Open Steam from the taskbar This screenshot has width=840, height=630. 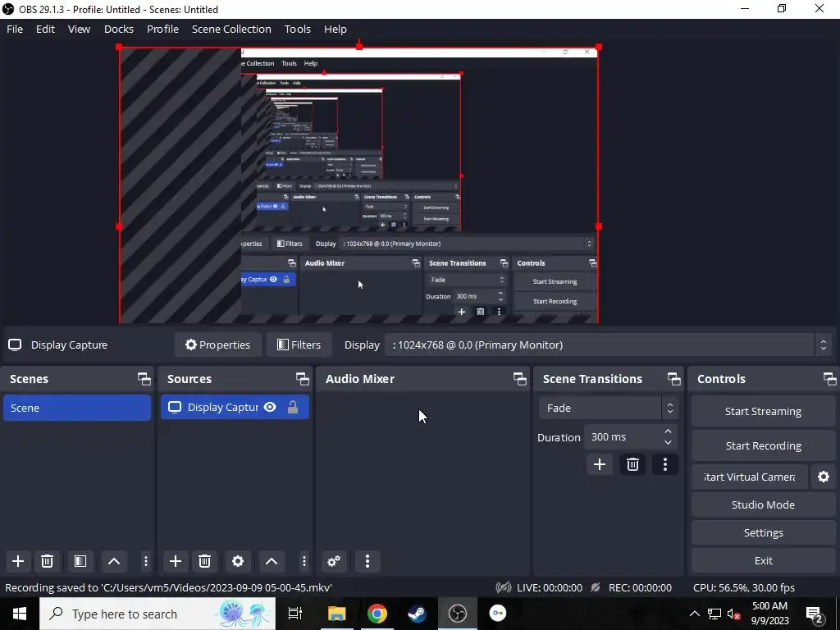[418, 614]
